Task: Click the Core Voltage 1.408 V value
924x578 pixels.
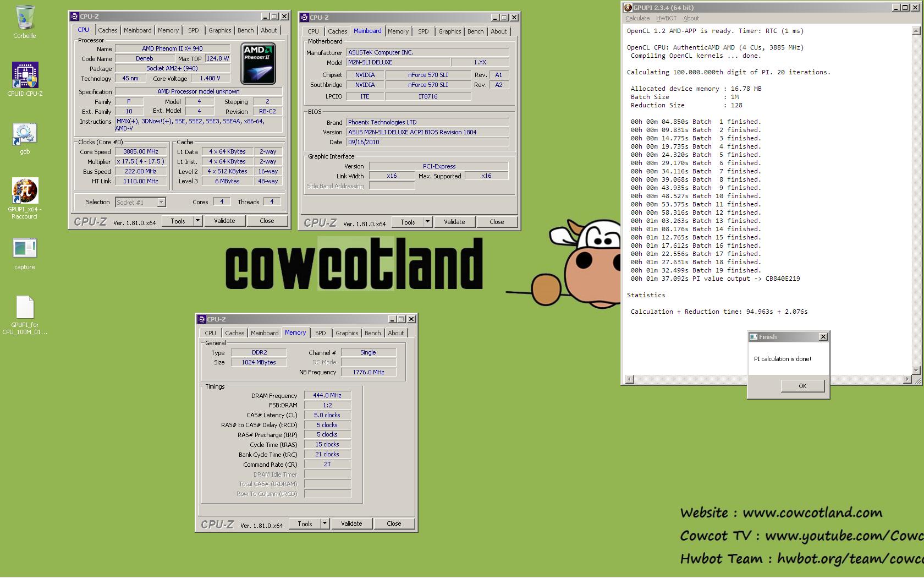Action: (x=210, y=78)
